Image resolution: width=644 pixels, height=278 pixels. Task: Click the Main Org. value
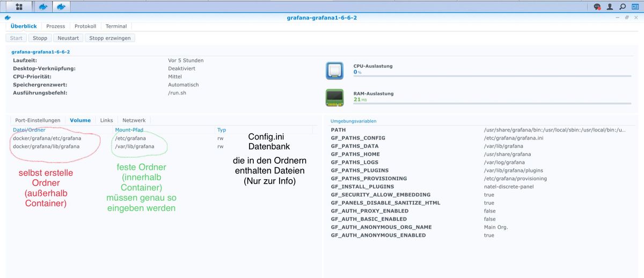click(x=495, y=227)
